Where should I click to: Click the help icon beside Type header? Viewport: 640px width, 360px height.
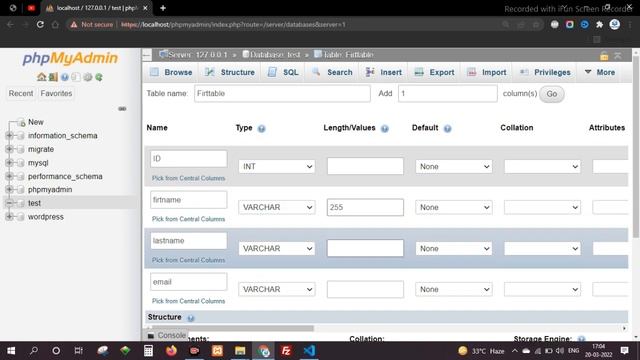[x=262, y=129]
